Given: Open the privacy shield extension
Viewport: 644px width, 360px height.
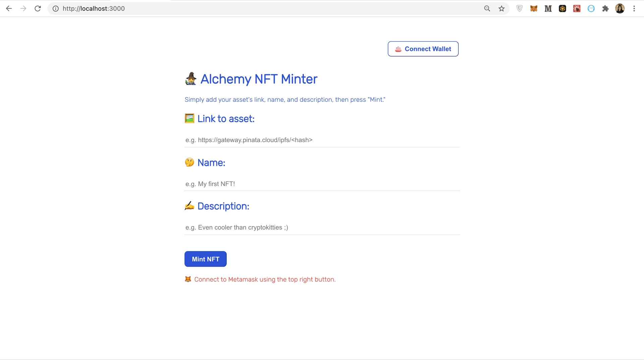Looking at the screenshot, I should point(519,8).
